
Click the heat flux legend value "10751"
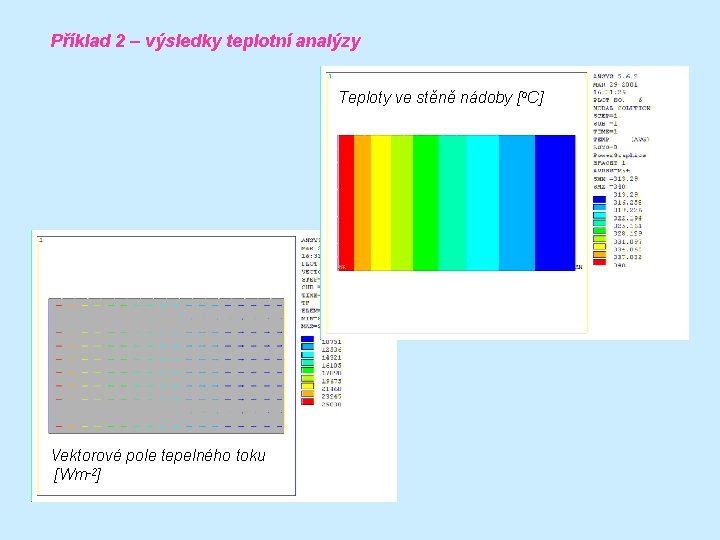tap(331, 342)
